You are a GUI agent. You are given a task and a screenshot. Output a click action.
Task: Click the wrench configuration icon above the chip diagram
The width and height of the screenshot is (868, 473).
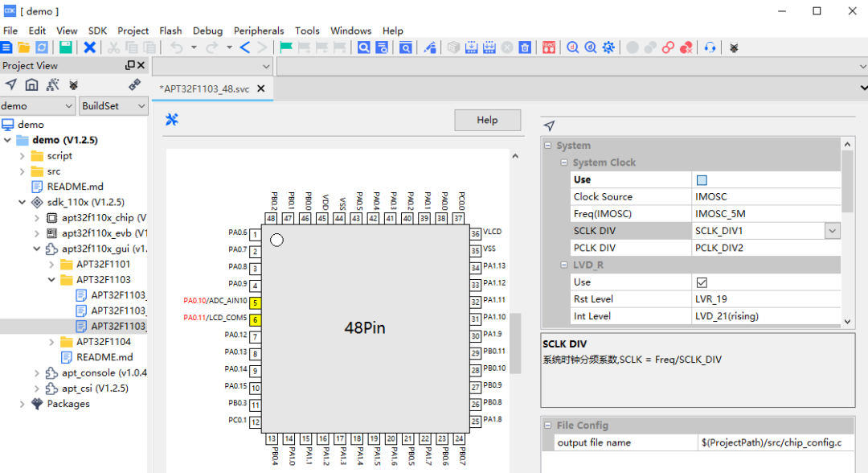(171, 119)
